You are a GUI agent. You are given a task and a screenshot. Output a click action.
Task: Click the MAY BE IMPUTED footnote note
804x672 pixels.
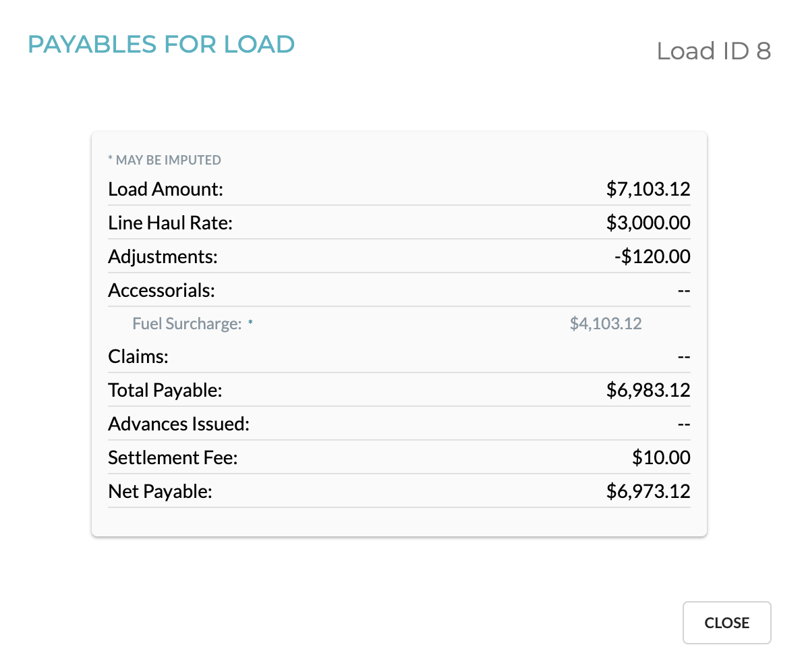[165, 160]
